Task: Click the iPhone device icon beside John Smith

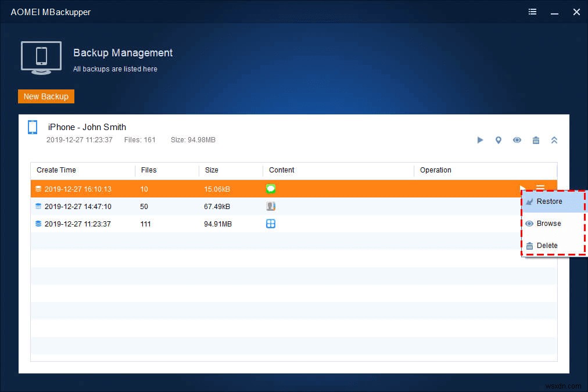Action: pos(33,128)
